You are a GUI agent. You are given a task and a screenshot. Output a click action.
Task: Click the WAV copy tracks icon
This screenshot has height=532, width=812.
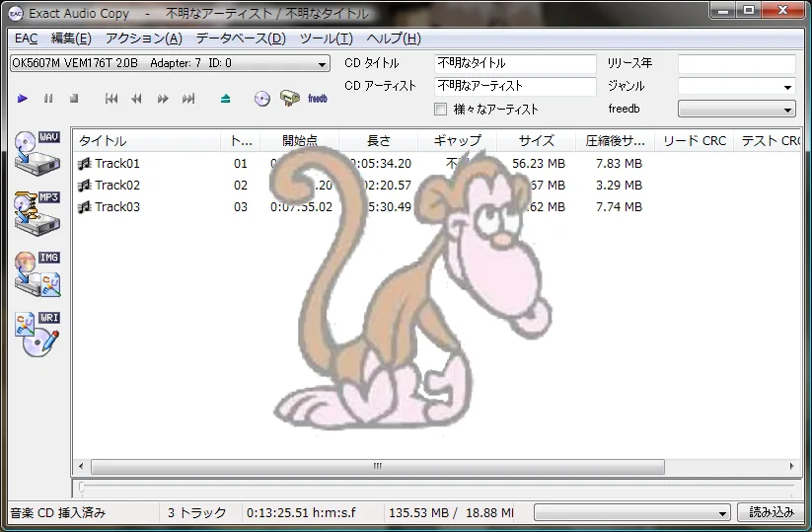[37, 151]
